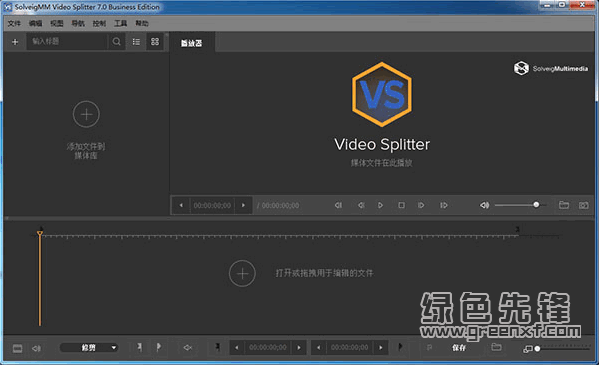This screenshot has height=366, width=600.
Task: Toggle the video track icon in bottom toolbar
Action: tap(18, 348)
